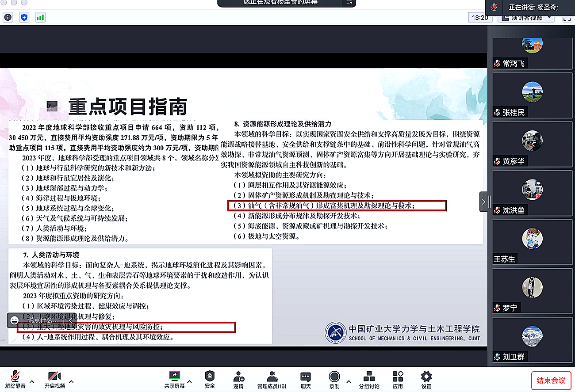This screenshot has height=392, width=575.
Task: Open 管理成员(15) participants panel
Action: tap(272, 377)
